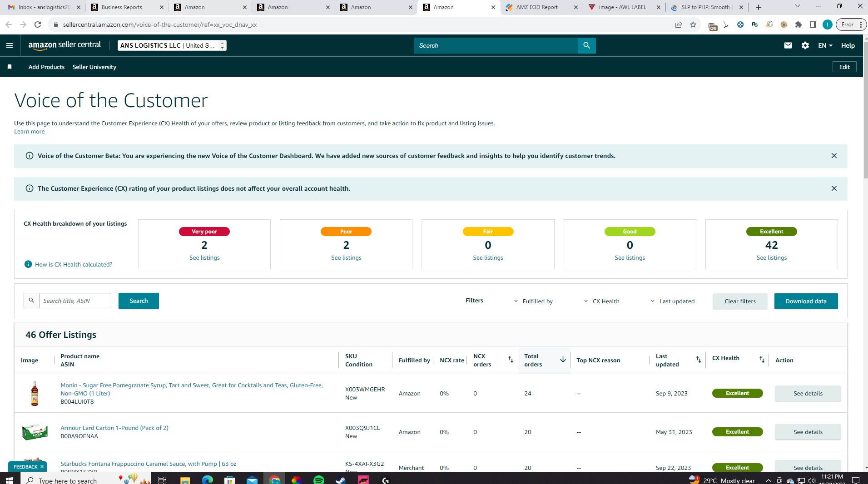Click the Edit button in the navigation bar
The height and width of the screenshot is (484, 868).
[844, 67]
